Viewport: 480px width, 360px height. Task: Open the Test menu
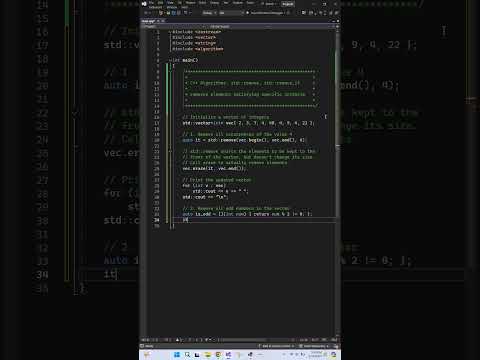coord(226,3)
